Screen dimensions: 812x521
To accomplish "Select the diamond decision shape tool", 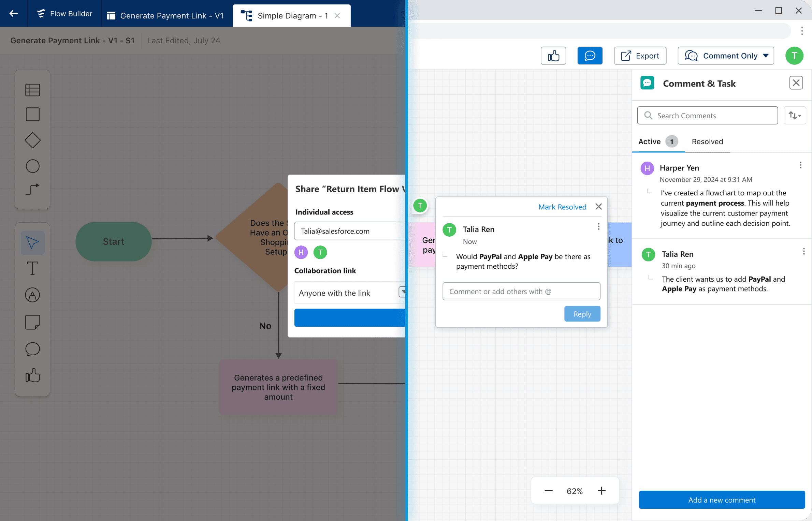I will (32, 140).
